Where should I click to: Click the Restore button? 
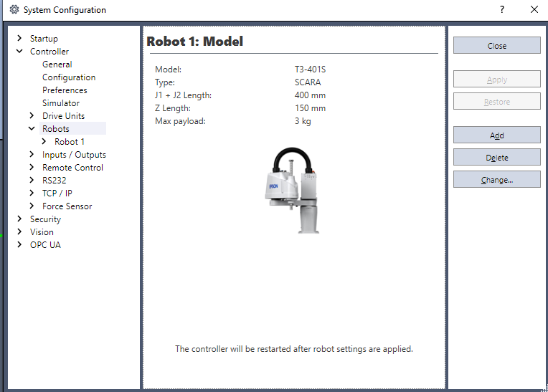(496, 101)
